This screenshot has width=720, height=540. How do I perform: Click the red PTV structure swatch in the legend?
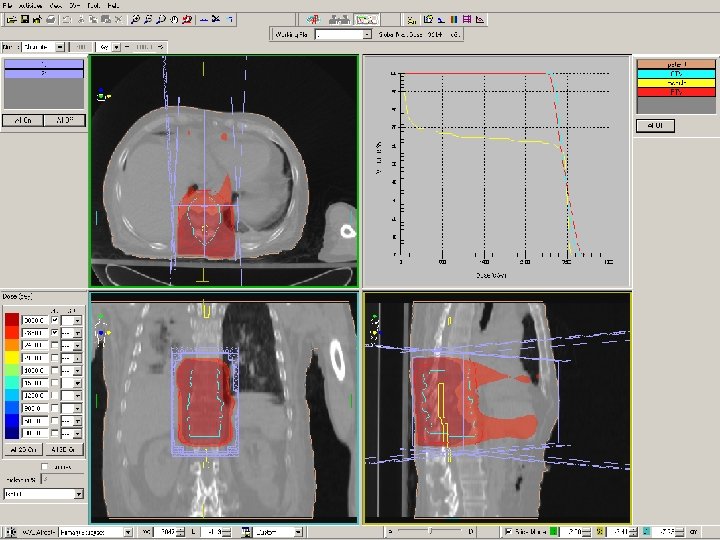click(x=676, y=92)
